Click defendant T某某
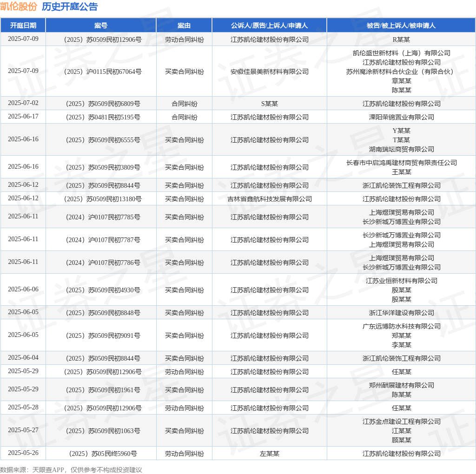The image size is (476, 474). point(401,140)
